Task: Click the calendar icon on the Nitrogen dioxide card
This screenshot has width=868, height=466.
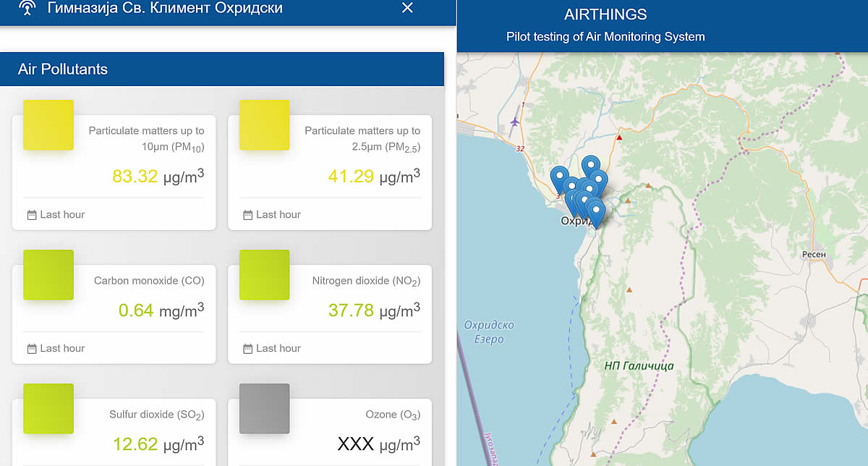Action: [x=247, y=349]
